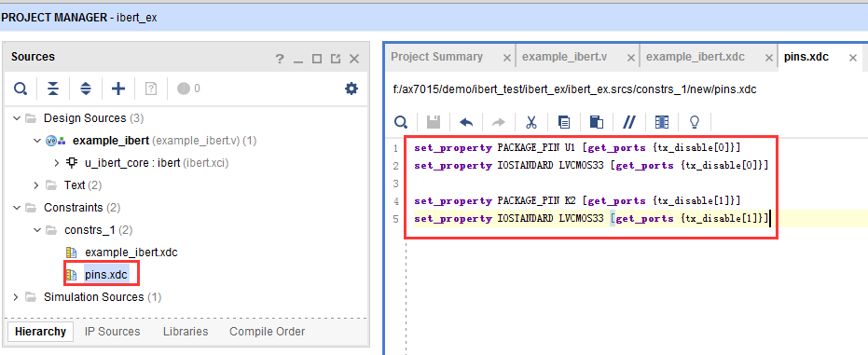The width and height of the screenshot is (868, 355).
Task: Close the pins.xdc tab
Action: click(853, 58)
